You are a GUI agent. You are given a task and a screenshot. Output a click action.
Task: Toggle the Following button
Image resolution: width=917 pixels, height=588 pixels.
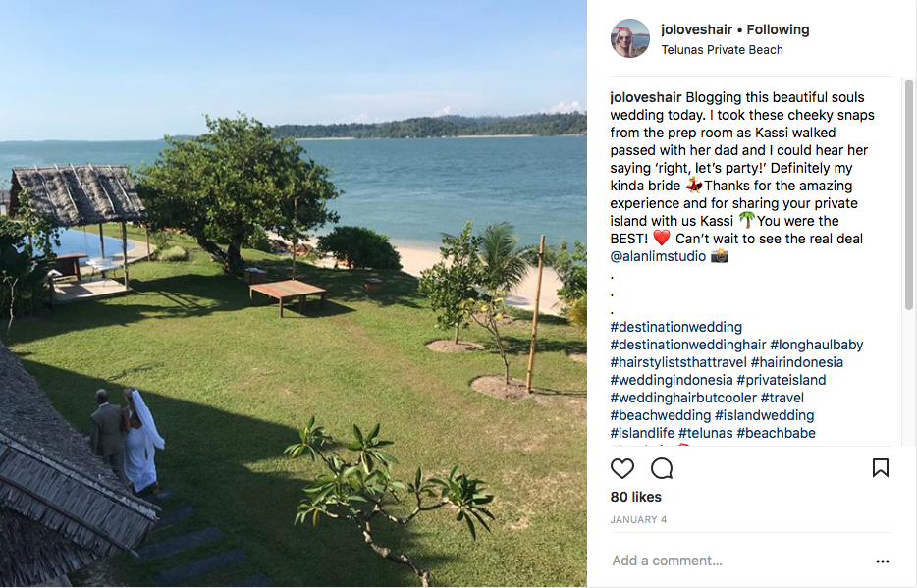(778, 29)
